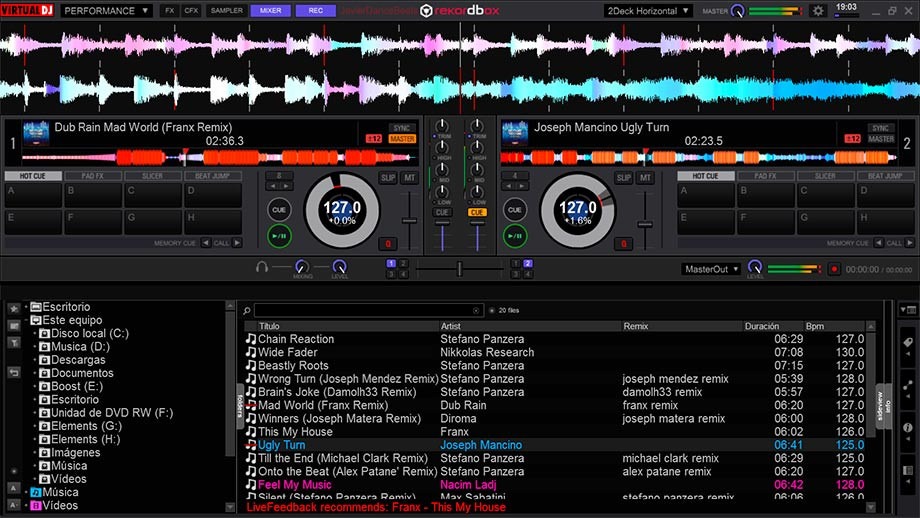This screenshot has width=920, height=518.
Task: Click the back arrow icon in sidebar
Action: click(x=14, y=373)
